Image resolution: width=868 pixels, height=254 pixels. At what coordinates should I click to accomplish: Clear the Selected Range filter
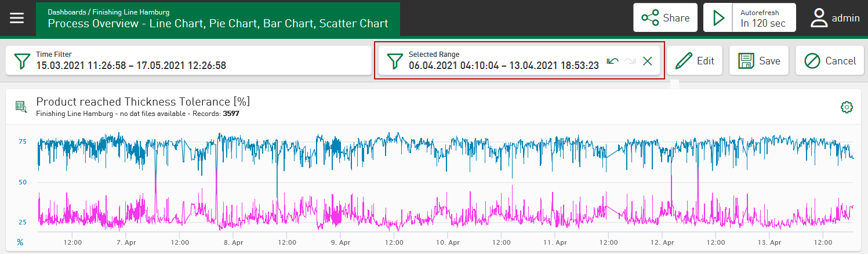pos(648,61)
